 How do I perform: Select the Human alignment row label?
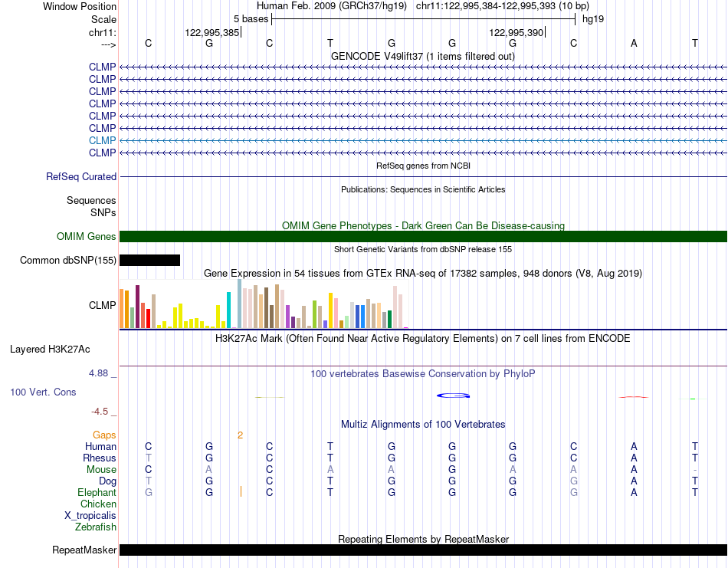point(100,446)
